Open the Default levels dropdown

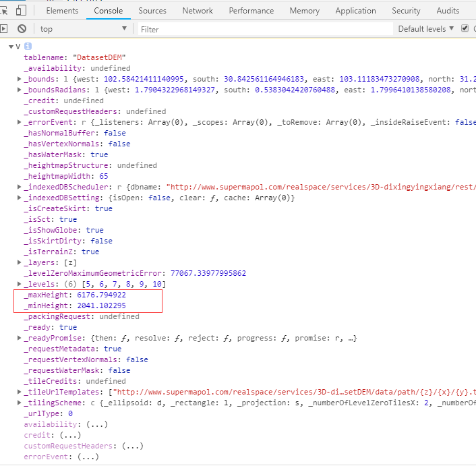point(426,29)
